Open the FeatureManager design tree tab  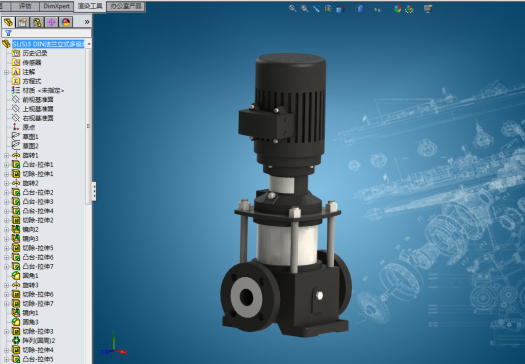click(x=8, y=22)
